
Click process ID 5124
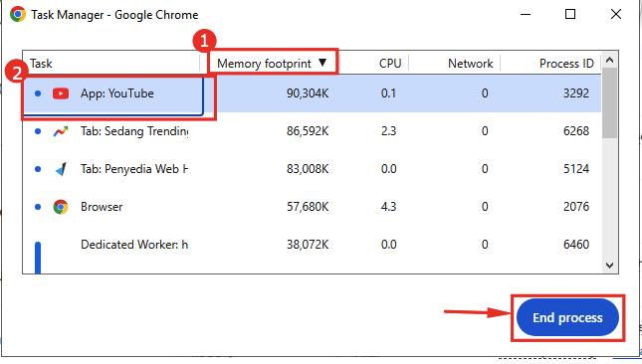point(576,169)
